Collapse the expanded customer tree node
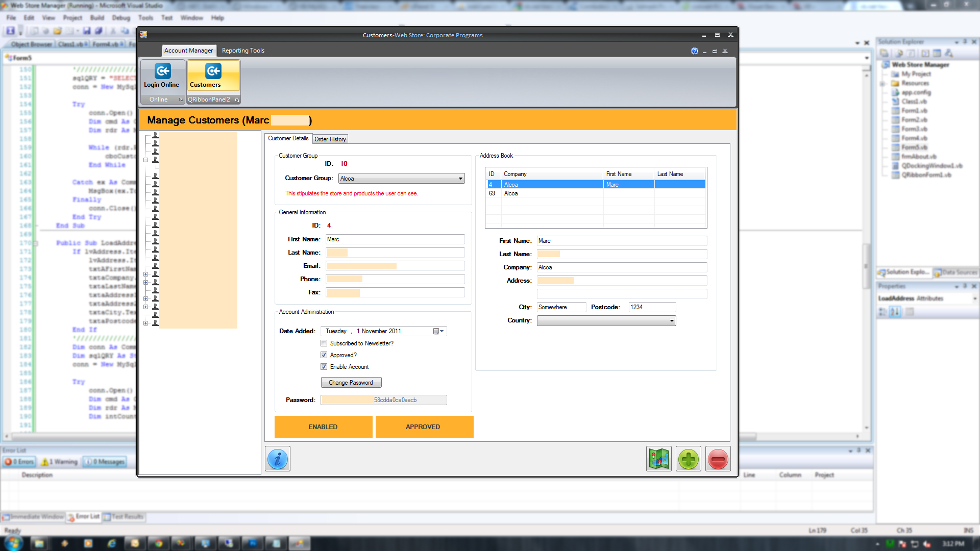This screenshot has width=980, height=551. (x=146, y=160)
